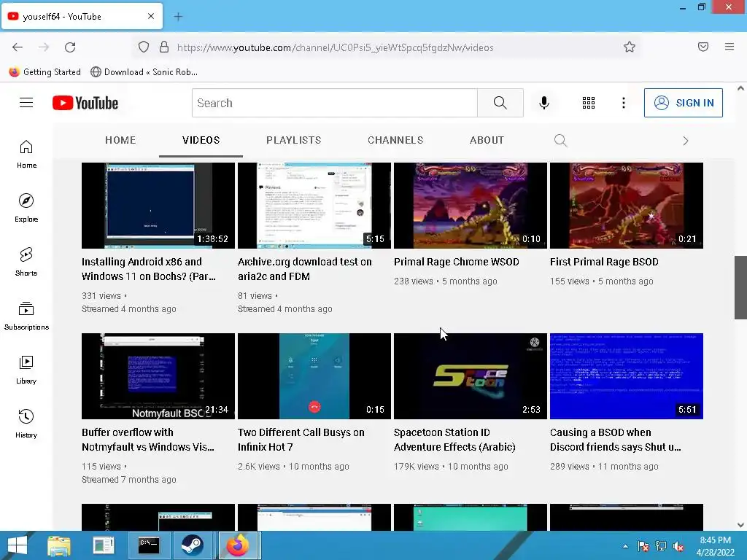
Task: Close the youself64 YouTube tab
Action: (x=151, y=16)
